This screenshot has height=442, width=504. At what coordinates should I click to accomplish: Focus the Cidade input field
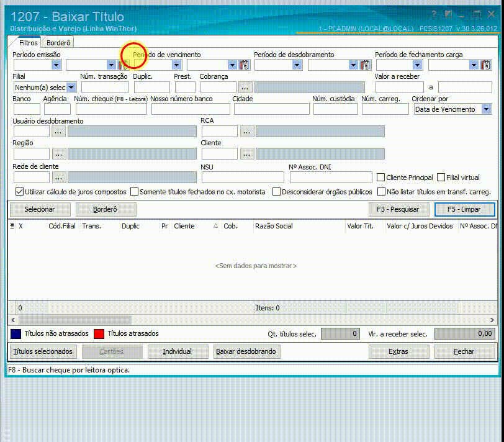coord(272,109)
